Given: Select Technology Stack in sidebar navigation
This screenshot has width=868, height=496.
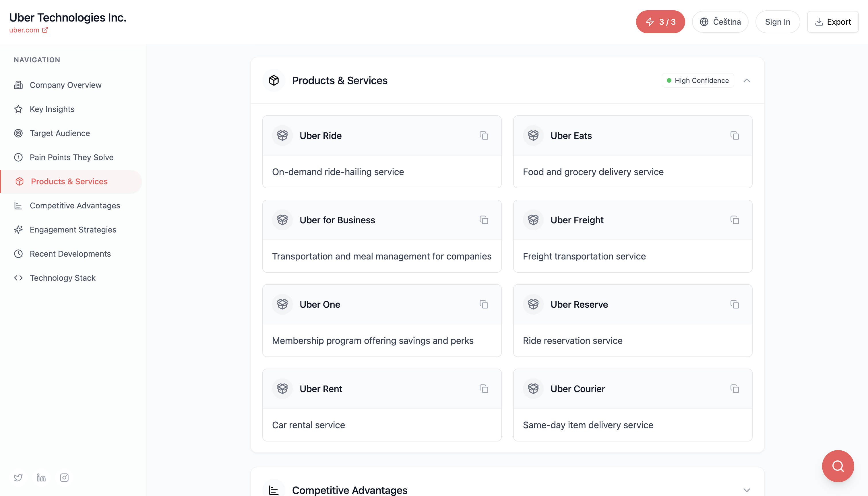Looking at the screenshot, I should 63,278.
